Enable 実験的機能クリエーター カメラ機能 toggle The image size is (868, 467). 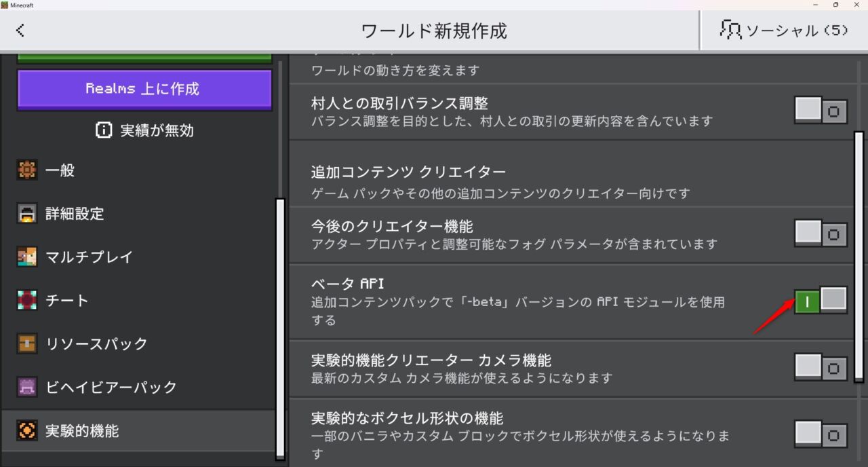point(821,368)
